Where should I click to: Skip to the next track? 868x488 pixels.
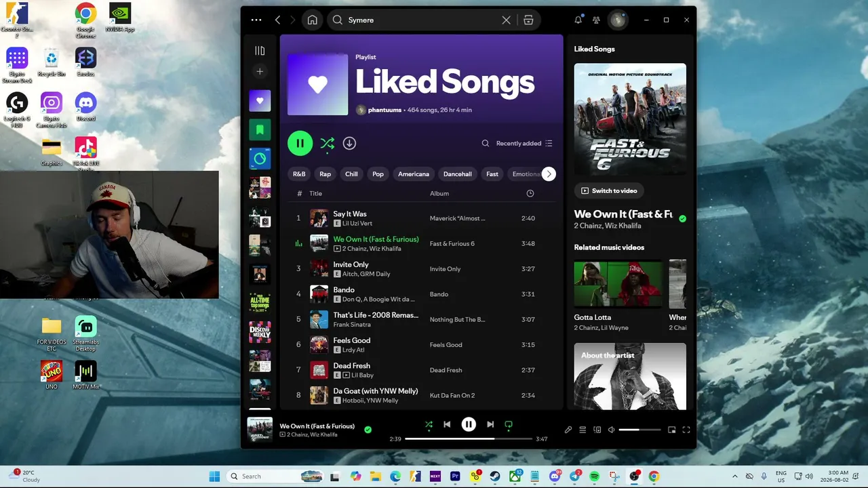490,425
